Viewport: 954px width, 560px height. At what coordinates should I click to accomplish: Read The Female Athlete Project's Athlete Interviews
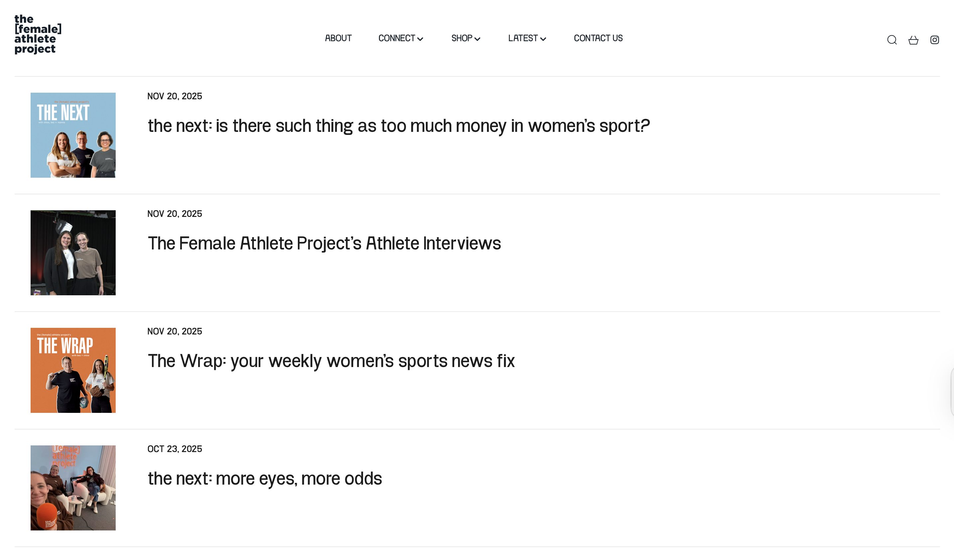tap(324, 243)
